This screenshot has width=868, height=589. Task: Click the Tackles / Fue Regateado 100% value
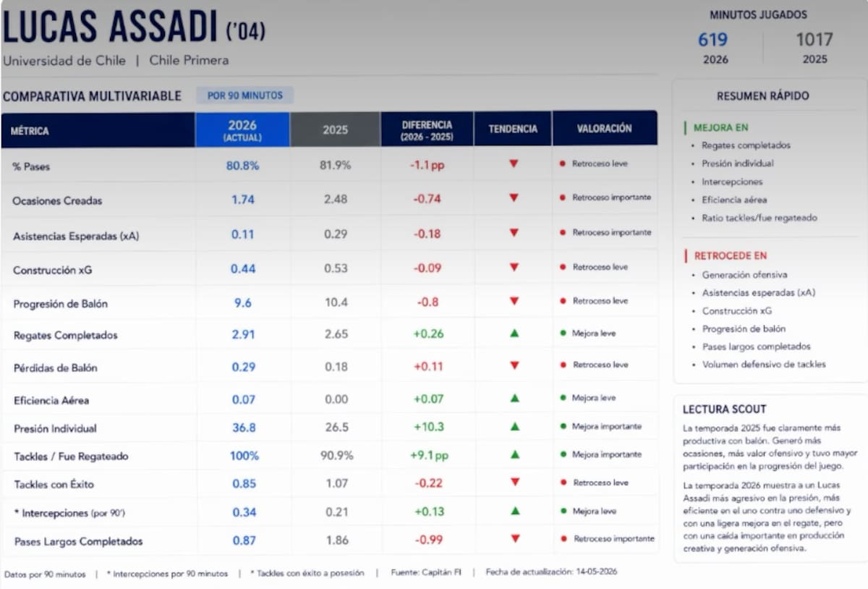click(244, 456)
